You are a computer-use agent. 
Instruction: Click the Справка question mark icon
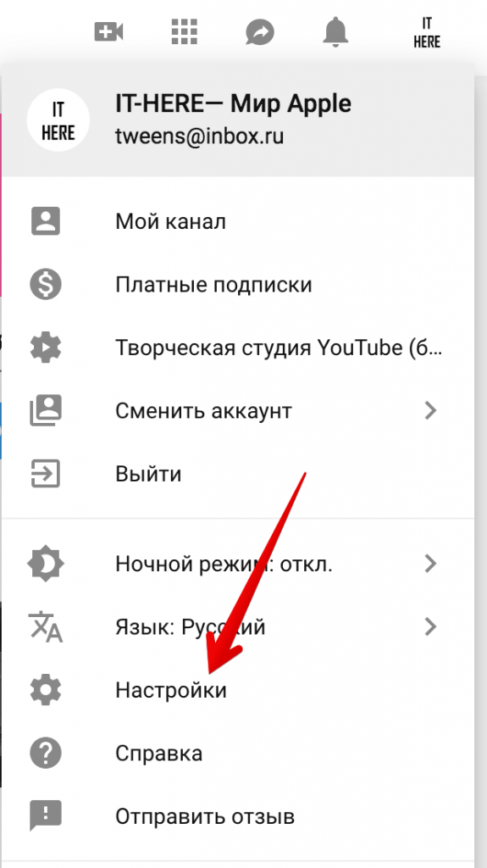point(46,753)
